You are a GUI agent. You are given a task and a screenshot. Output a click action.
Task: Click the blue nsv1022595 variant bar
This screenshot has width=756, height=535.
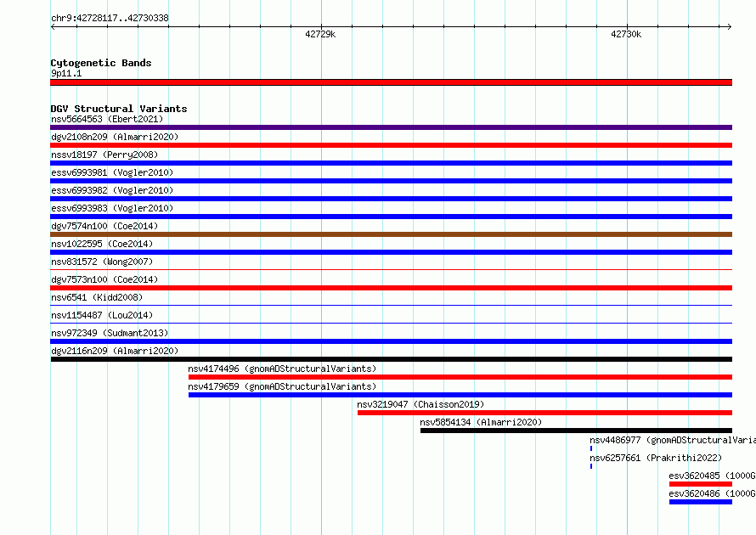coord(391,252)
